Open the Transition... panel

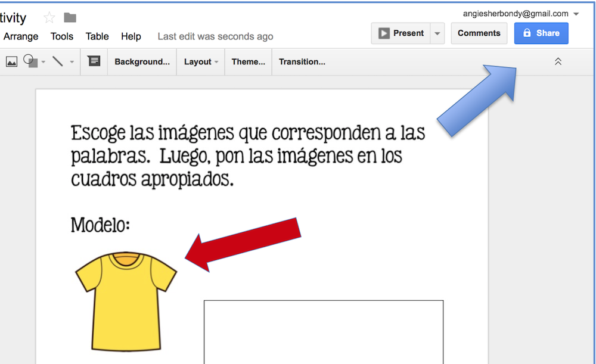[x=302, y=62]
